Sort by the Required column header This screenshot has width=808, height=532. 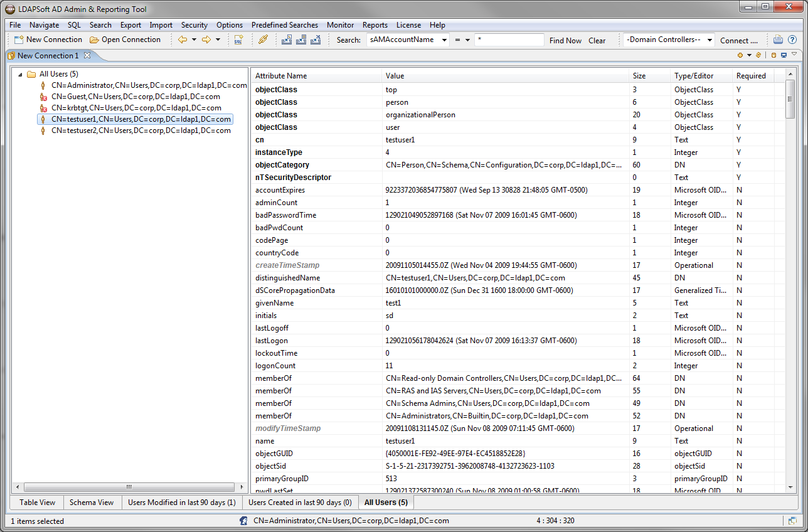pos(753,76)
